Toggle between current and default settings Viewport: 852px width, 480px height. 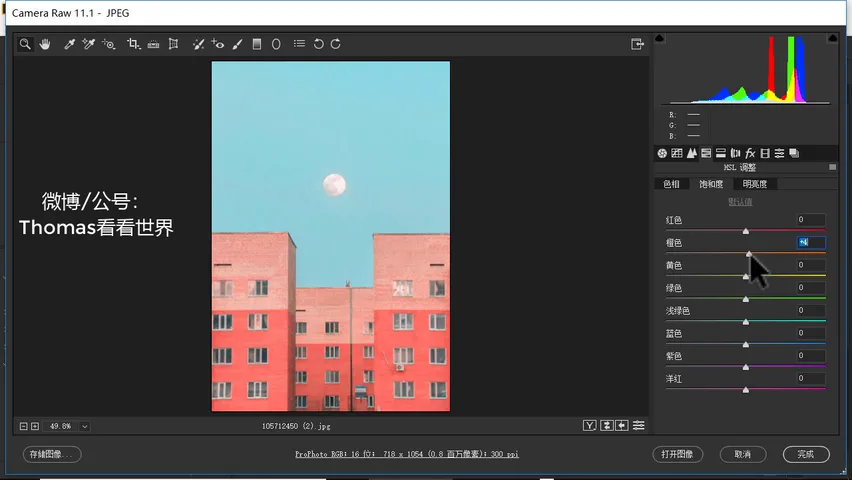pyautogui.click(x=639, y=426)
